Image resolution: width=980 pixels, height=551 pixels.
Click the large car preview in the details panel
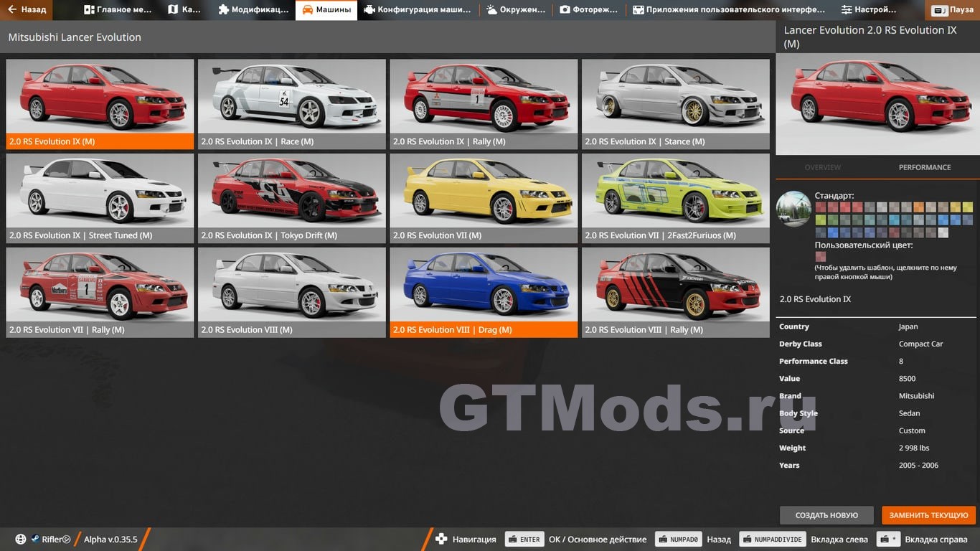pos(877,103)
